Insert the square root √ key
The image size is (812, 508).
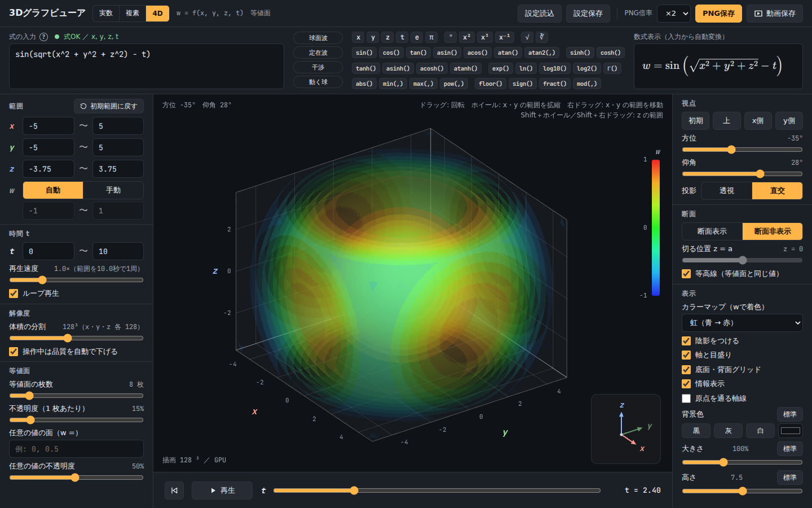coord(527,37)
